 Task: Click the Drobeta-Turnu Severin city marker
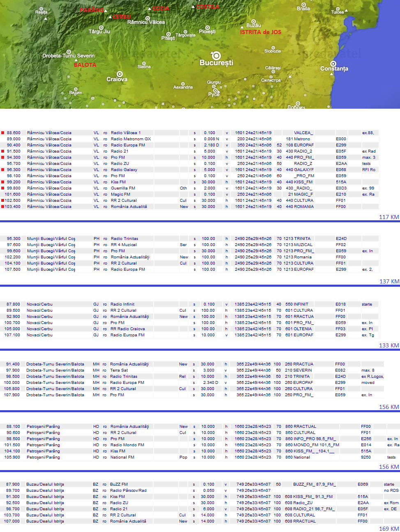69,52
